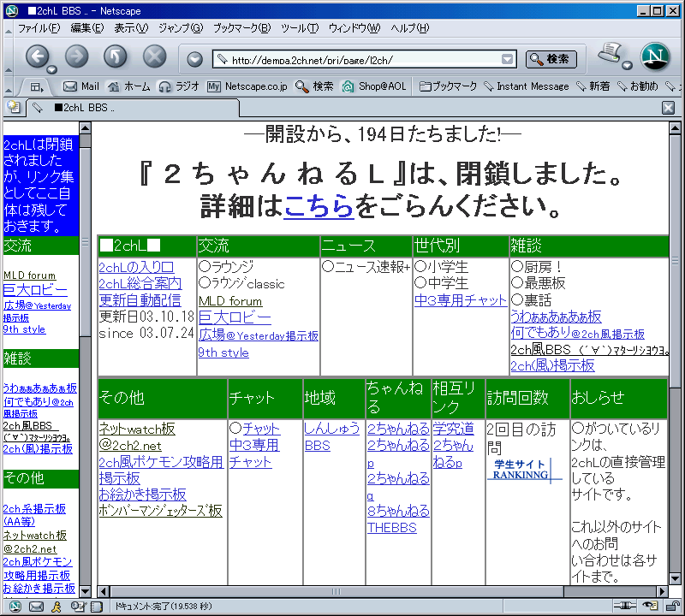Open the ブックマーク folder dropdown
Image resolution: width=685 pixels, height=616 pixels.
448,86
